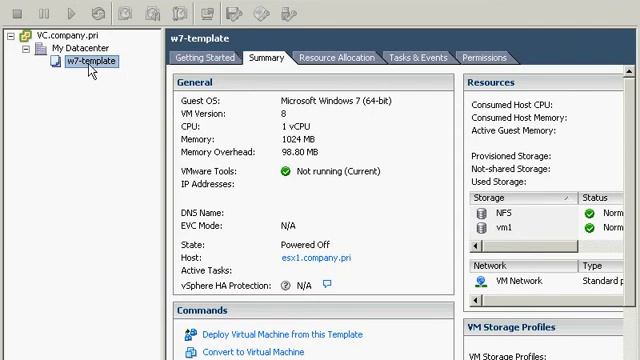Image resolution: width=640 pixels, height=360 pixels.
Task: Click the floppy drive connect toolbar icon
Action: [234, 14]
